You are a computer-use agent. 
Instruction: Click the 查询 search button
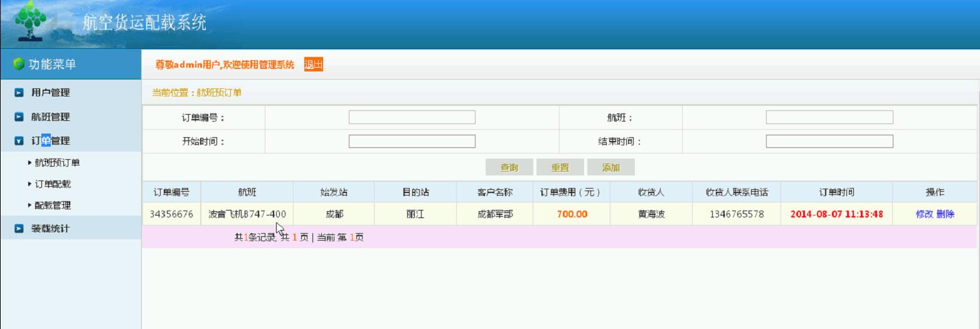coord(509,167)
